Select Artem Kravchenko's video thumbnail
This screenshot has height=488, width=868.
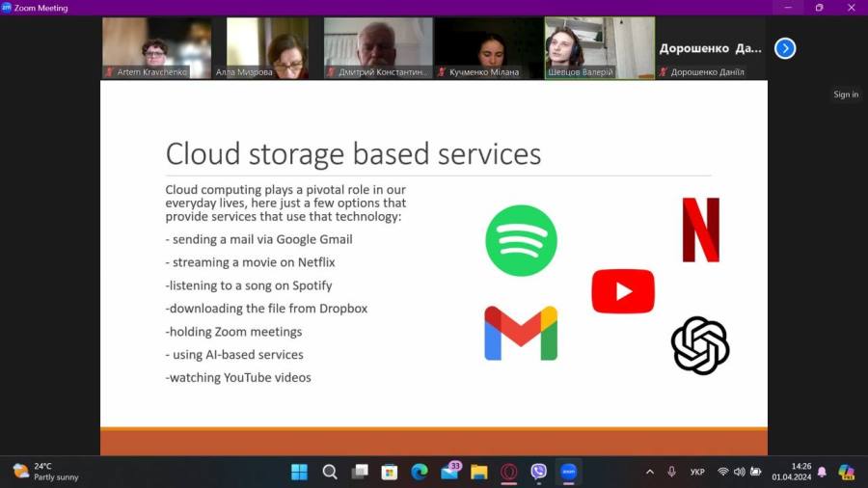pos(156,48)
